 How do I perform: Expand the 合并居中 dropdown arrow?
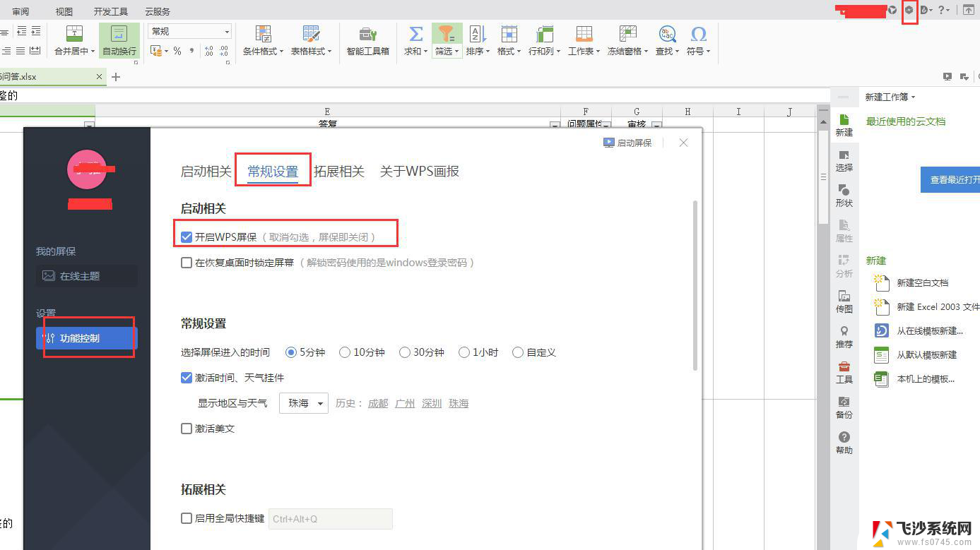(93, 52)
